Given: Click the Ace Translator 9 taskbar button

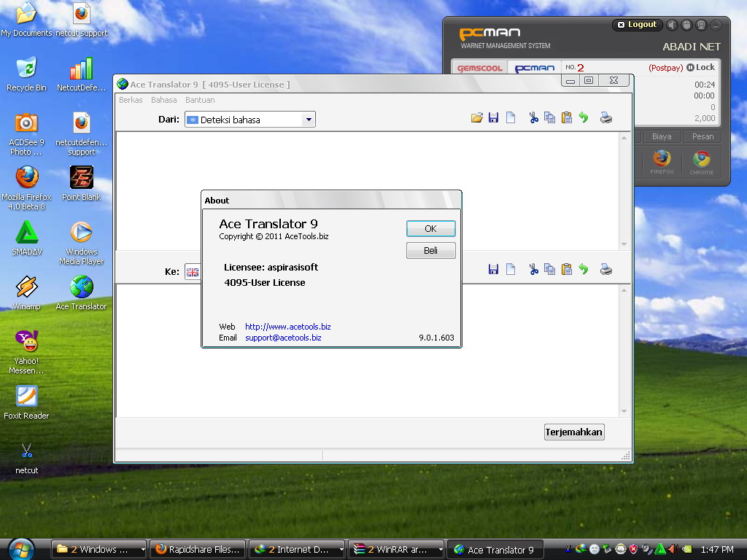Looking at the screenshot, I should click(x=495, y=550).
